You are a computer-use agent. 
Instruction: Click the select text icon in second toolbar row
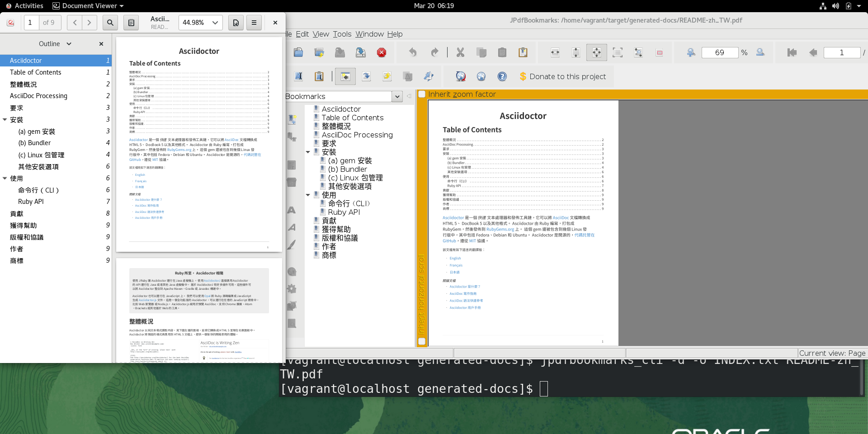(x=299, y=76)
